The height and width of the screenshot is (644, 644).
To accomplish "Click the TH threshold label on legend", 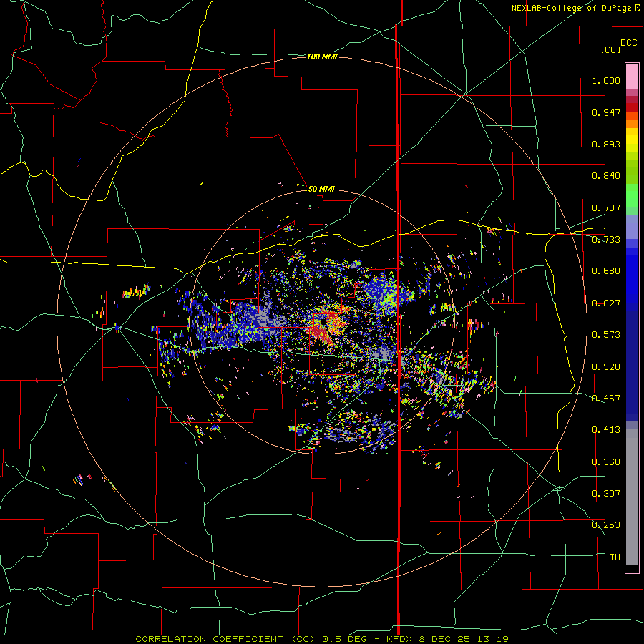I will pyautogui.click(x=615, y=557).
